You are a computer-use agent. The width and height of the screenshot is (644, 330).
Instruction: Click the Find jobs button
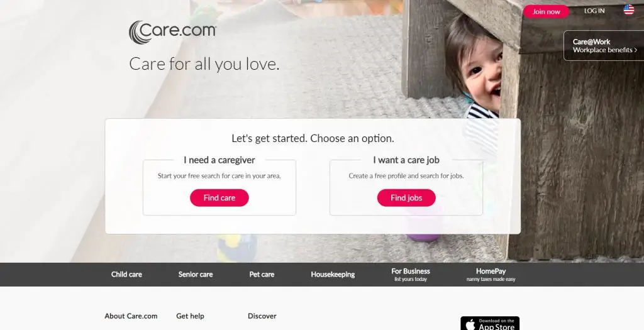[406, 198]
